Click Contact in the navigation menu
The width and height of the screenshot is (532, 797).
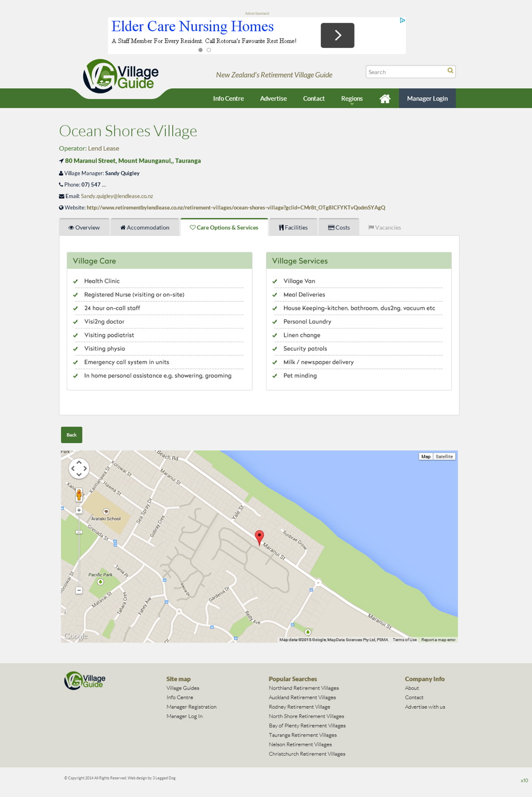coord(314,98)
